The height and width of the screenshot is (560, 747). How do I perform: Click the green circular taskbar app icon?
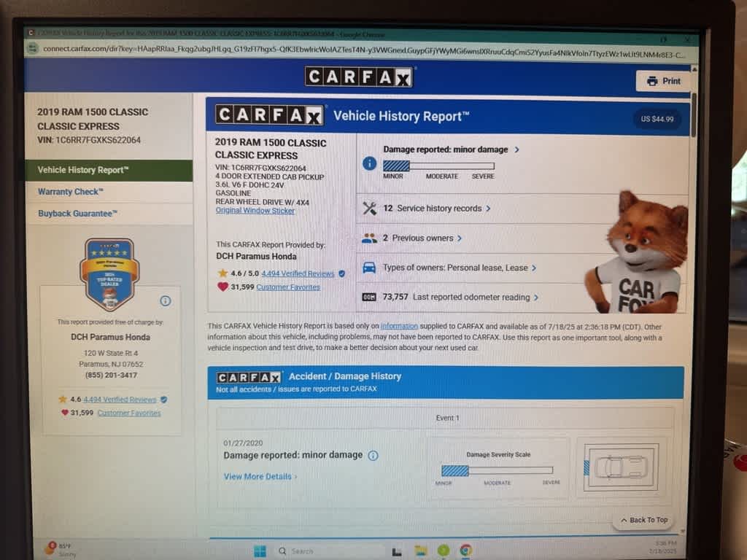click(x=443, y=551)
